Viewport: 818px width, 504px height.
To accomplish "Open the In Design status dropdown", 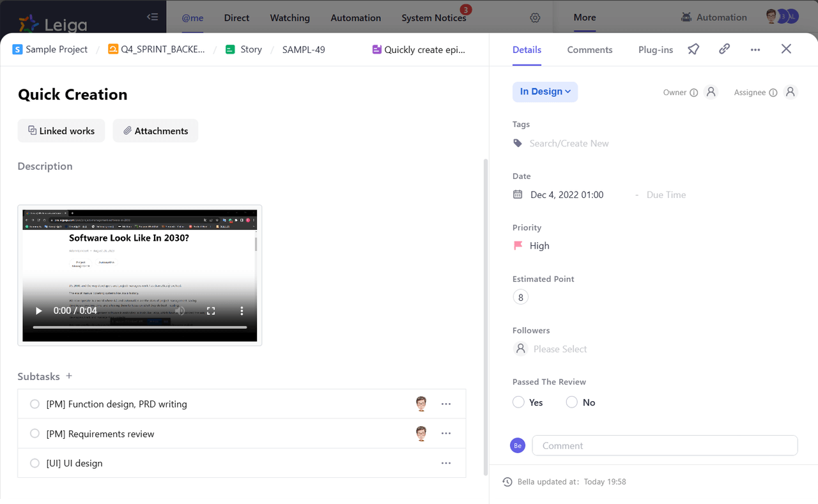I will coord(544,92).
